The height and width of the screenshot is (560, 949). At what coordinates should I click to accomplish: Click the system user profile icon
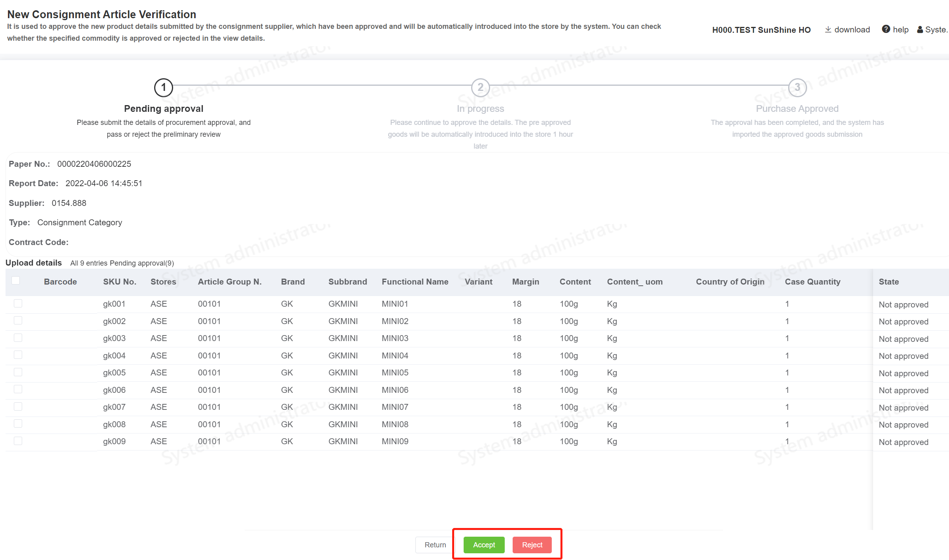(x=920, y=30)
